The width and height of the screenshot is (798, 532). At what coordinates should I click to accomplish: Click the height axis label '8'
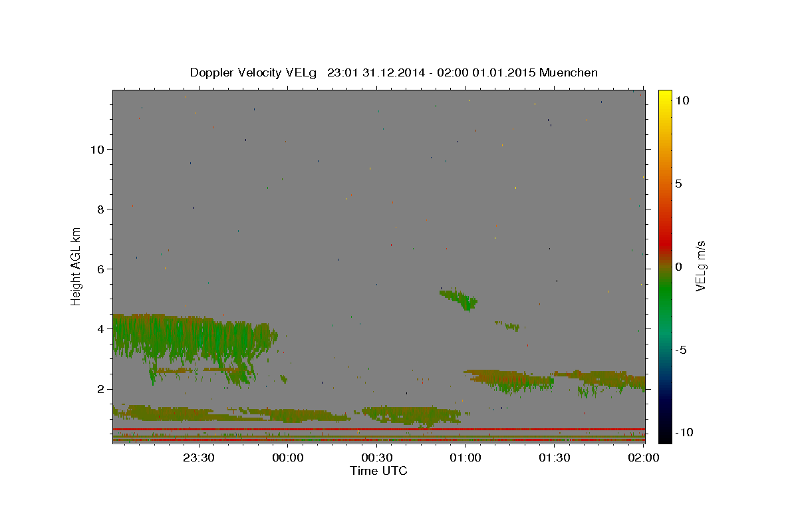(100, 209)
